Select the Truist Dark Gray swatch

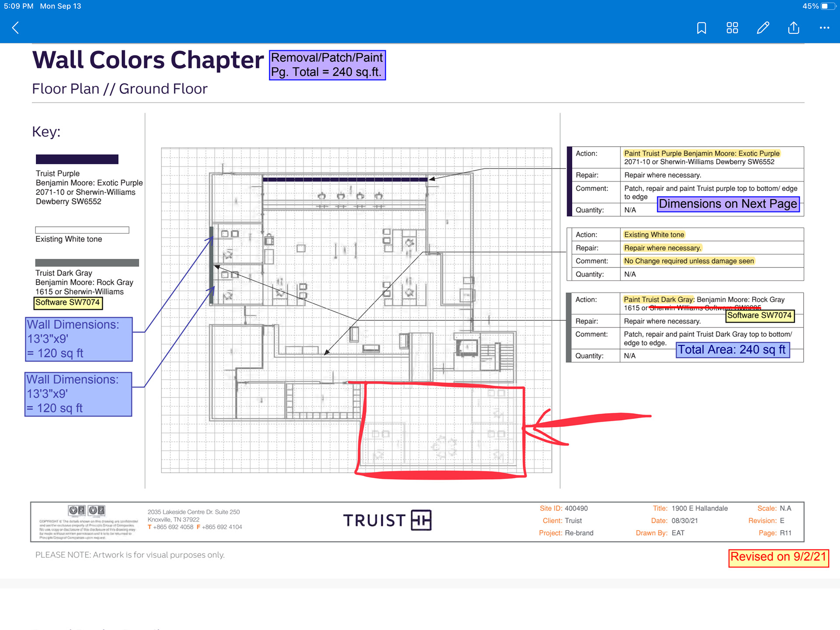point(87,263)
